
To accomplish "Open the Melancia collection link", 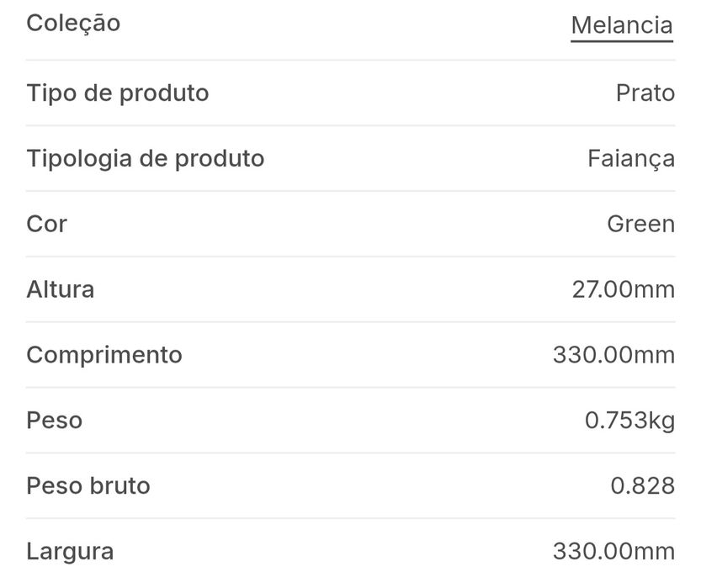I will pos(621,25).
